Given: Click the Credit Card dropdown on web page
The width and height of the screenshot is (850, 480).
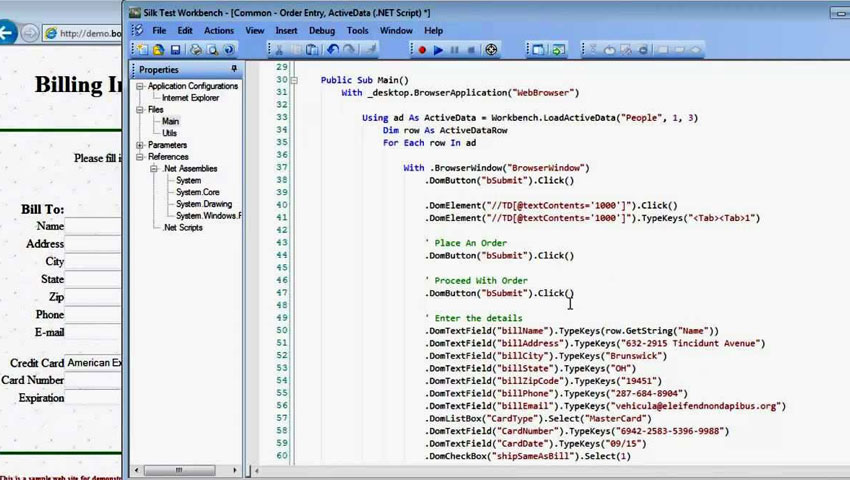Looking at the screenshot, I should pos(94,363).
